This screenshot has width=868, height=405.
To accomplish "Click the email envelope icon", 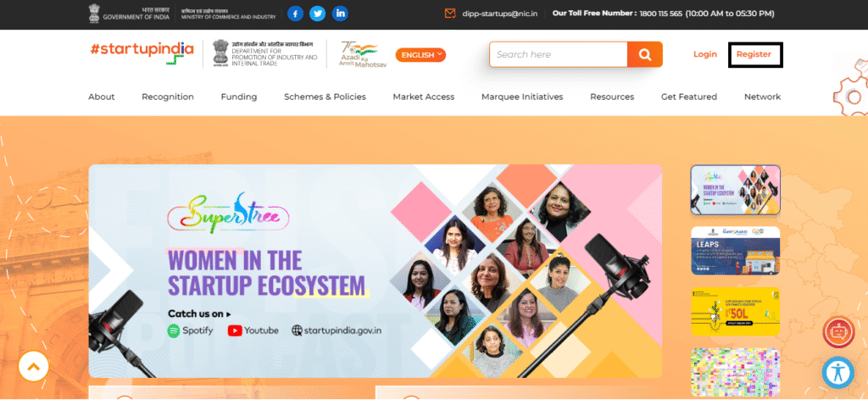I will tap(450, 14).
